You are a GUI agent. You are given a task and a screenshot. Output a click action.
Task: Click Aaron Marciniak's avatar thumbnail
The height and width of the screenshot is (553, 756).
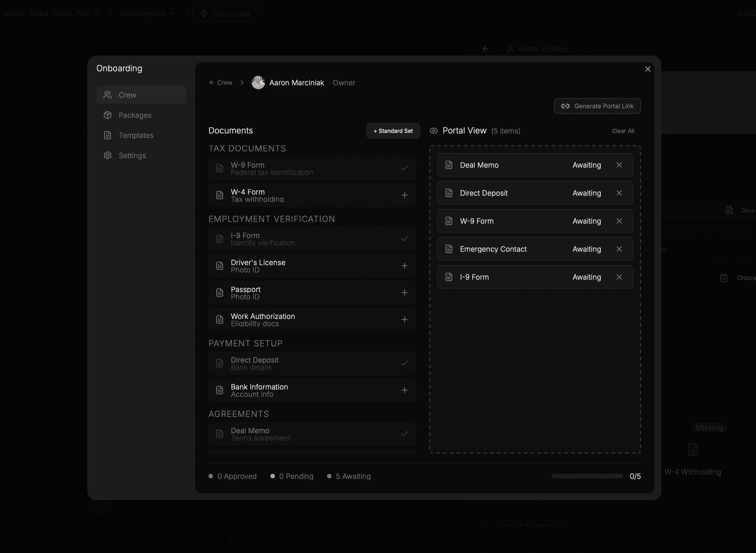(258, 83)
